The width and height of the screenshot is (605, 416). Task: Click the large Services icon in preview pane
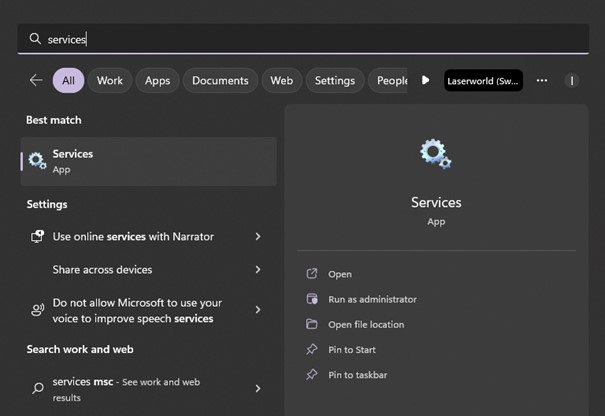pos(435,154)
